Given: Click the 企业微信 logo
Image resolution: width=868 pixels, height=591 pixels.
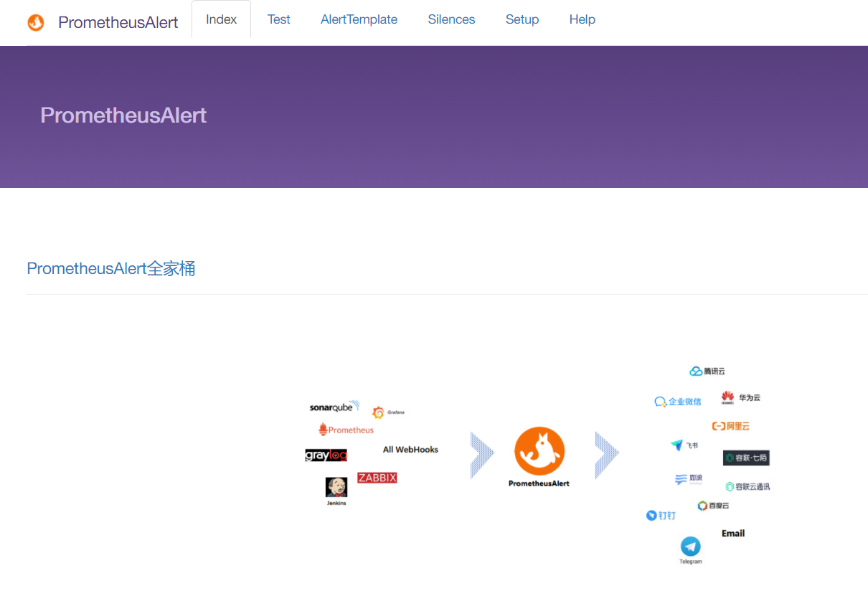Looking at the screenshot, I should point(678,402).
